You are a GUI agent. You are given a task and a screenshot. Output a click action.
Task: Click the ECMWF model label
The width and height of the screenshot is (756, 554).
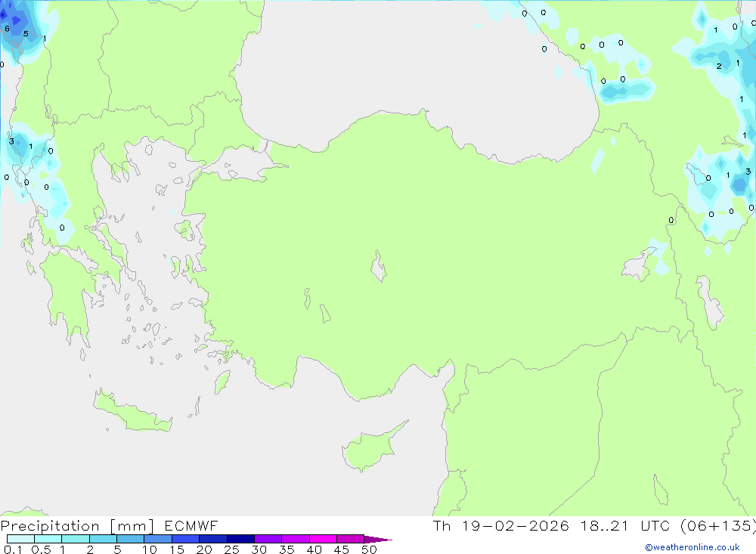pyautogui.click(x=191, y=525)
